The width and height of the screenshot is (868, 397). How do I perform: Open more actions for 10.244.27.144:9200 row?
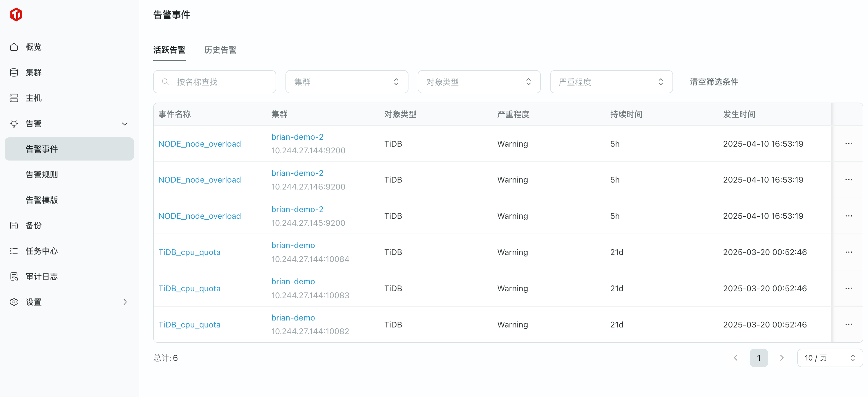(849, 144)
